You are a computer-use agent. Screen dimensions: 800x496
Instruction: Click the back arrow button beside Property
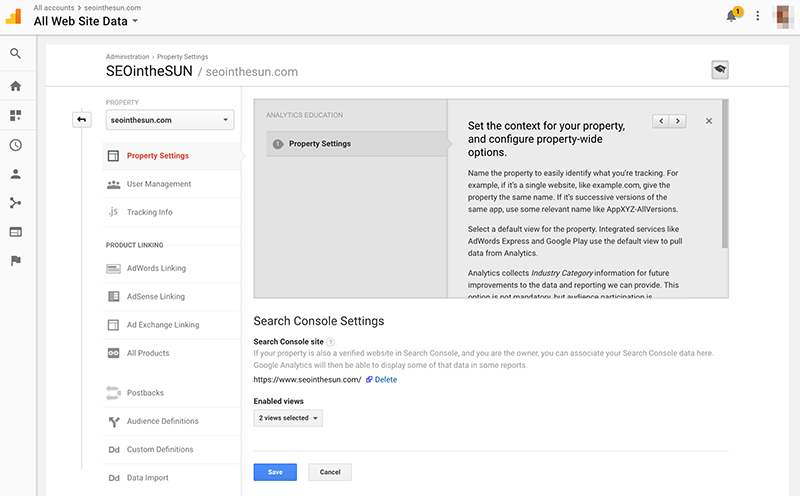point(82,119)
